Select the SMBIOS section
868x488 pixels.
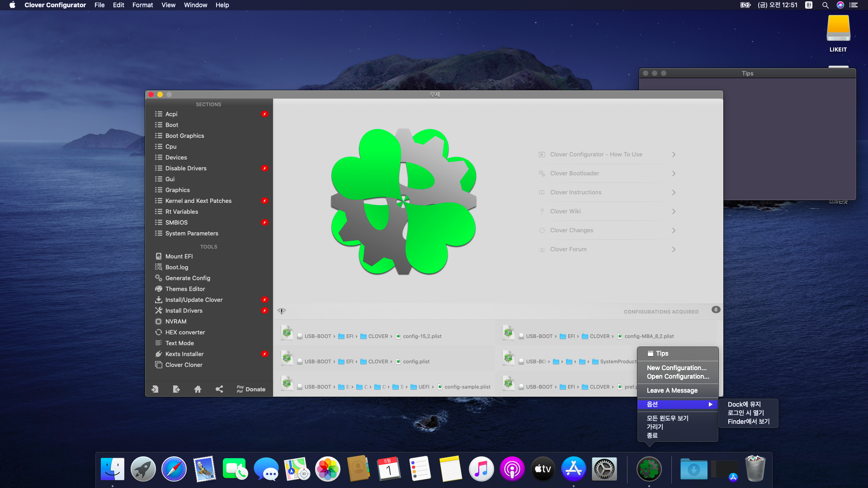pos(176,222)
